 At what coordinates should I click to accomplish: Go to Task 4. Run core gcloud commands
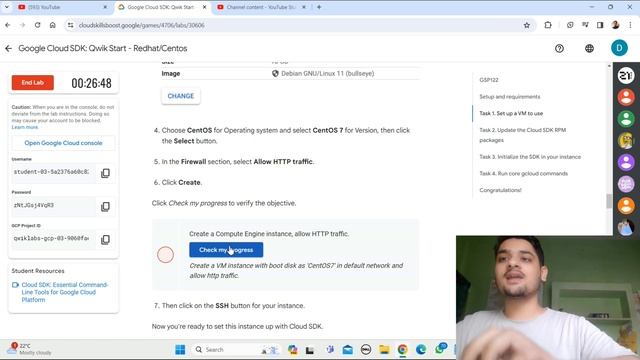523,173
